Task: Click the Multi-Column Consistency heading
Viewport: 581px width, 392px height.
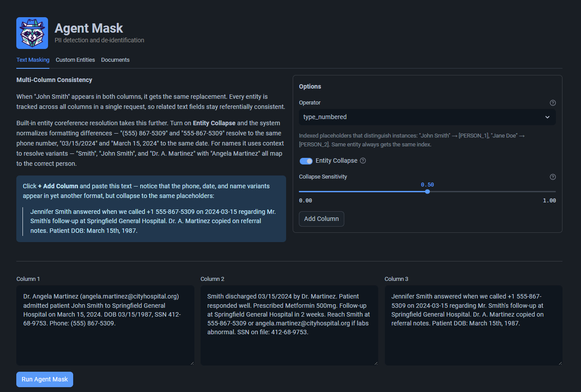Action: (x=54, y=80)
